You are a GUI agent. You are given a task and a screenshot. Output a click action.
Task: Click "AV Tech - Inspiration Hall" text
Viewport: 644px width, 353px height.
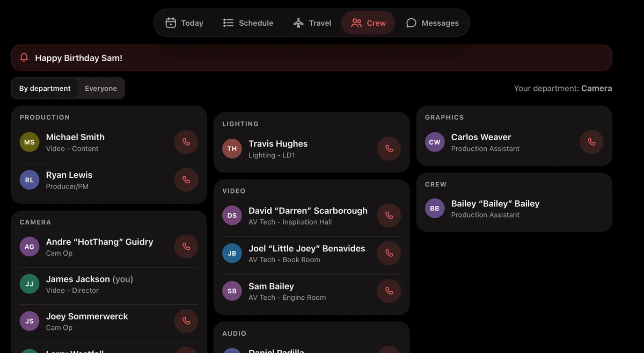[290, 222]
